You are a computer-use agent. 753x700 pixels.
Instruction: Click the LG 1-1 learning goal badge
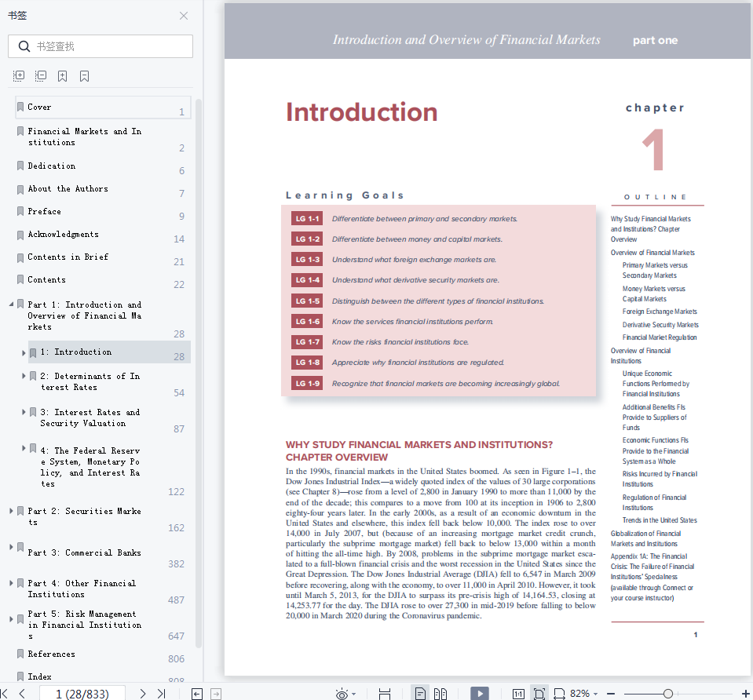click(x=307, y=218)
